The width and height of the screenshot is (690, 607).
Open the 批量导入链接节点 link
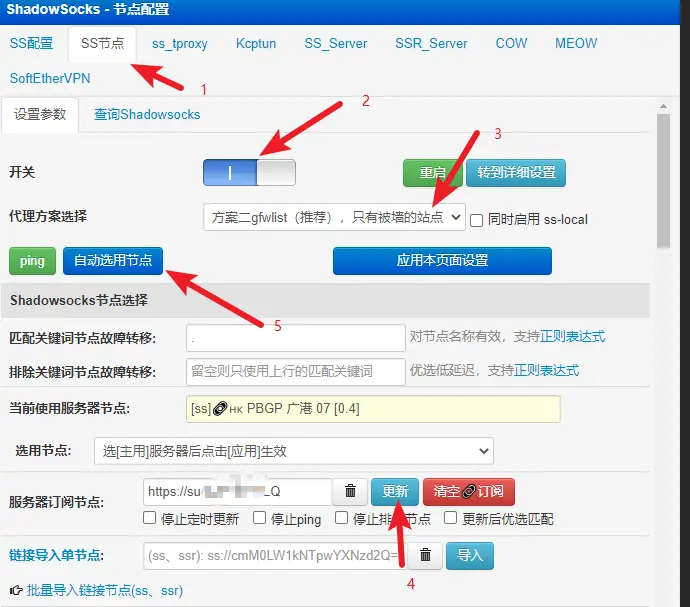(104, 591)
